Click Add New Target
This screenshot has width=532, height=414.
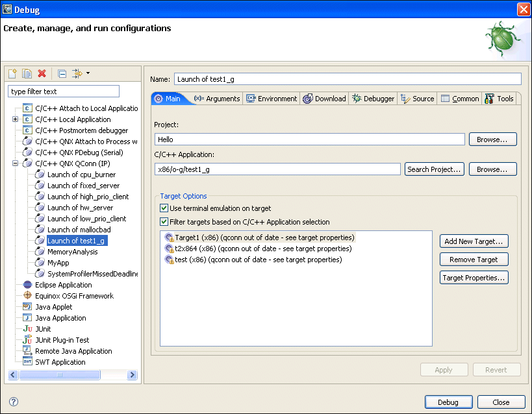[474, 241]
